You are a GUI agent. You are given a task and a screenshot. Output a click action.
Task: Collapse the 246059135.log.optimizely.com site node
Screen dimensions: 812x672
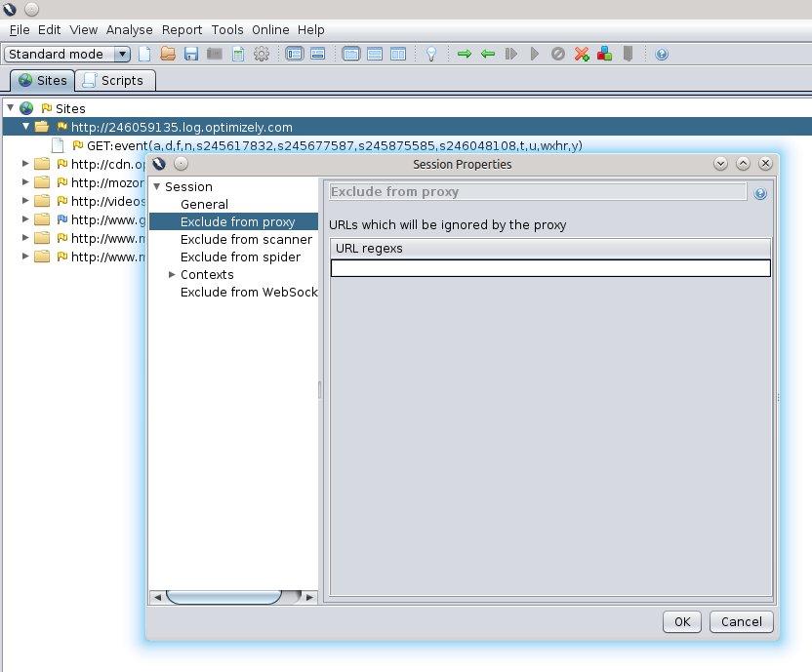tap(26, 127)
